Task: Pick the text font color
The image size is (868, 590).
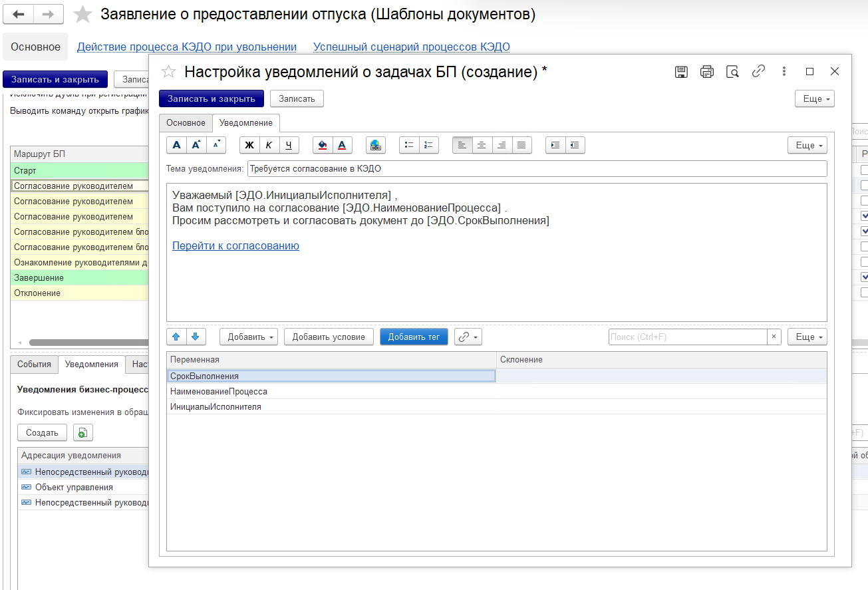Action: point(343,145)
